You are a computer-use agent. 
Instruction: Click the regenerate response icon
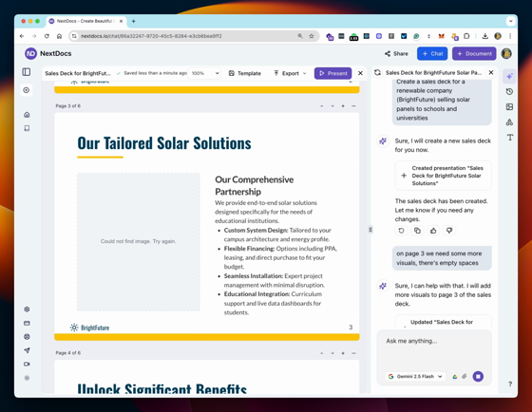[x=401, y=231]
